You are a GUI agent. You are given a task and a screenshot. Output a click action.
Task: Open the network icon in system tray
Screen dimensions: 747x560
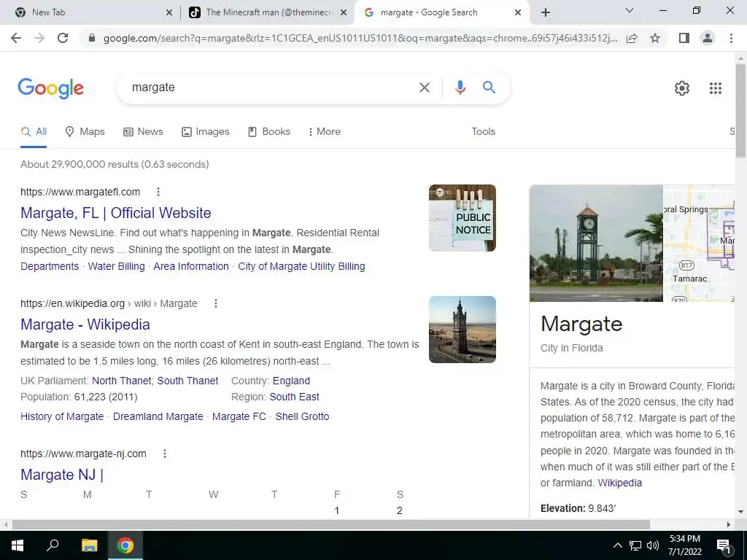[635, 545]
